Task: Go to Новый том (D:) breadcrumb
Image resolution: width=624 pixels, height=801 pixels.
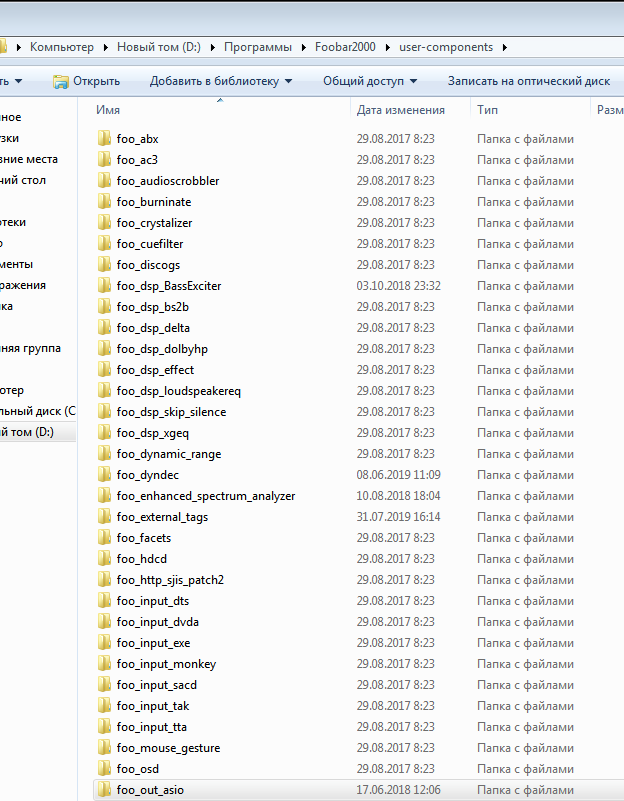Action: pos(159,47)
